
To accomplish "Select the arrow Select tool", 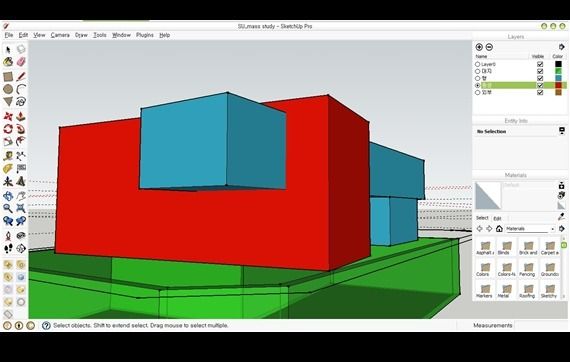I will [8, 49].
